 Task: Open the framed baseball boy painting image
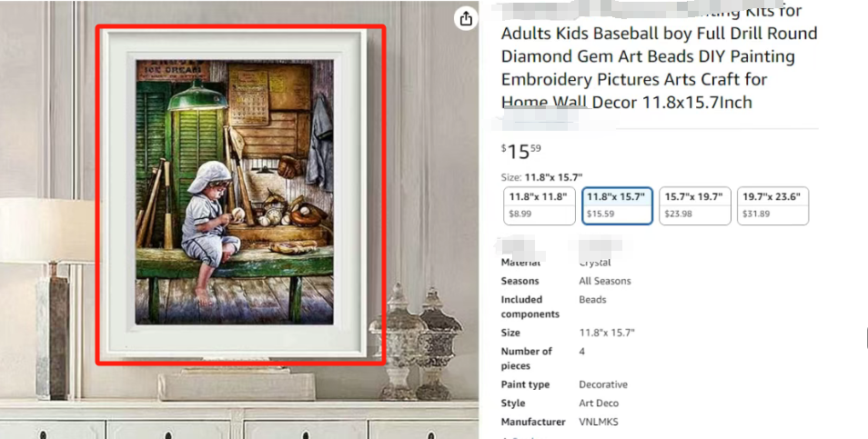click(235, 192)
